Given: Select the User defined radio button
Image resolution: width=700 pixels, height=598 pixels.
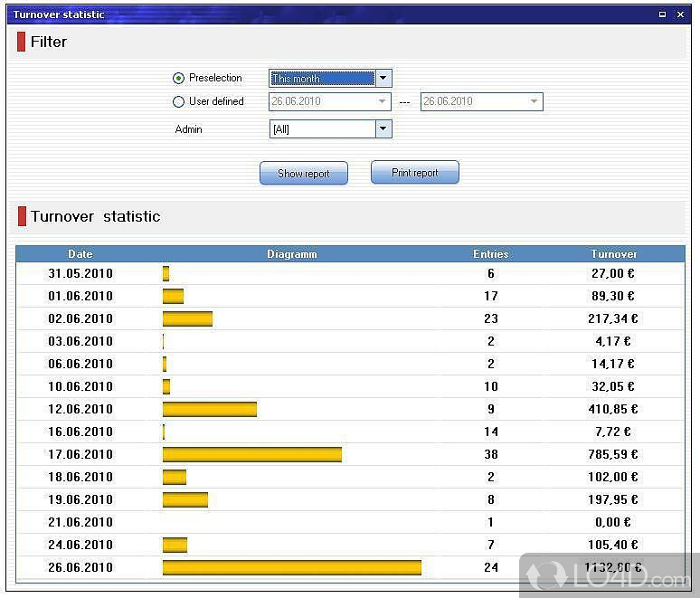Looking at the screenshot, I should [178, 102].
